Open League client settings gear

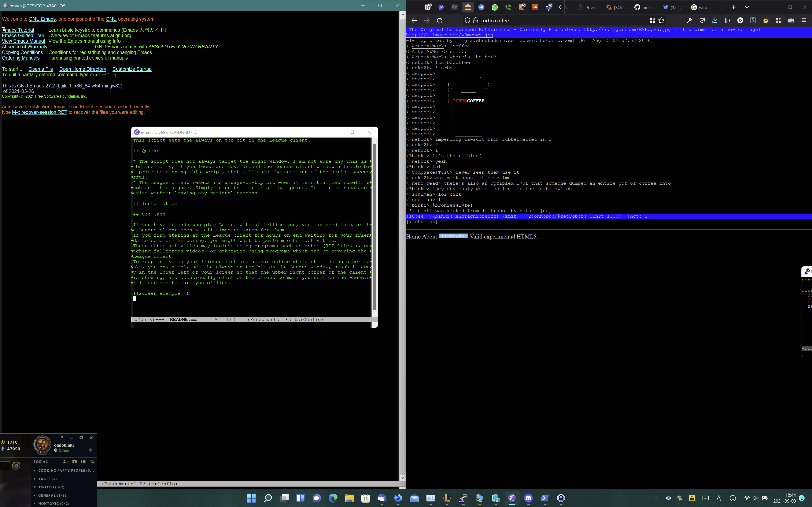pos(81,437)
